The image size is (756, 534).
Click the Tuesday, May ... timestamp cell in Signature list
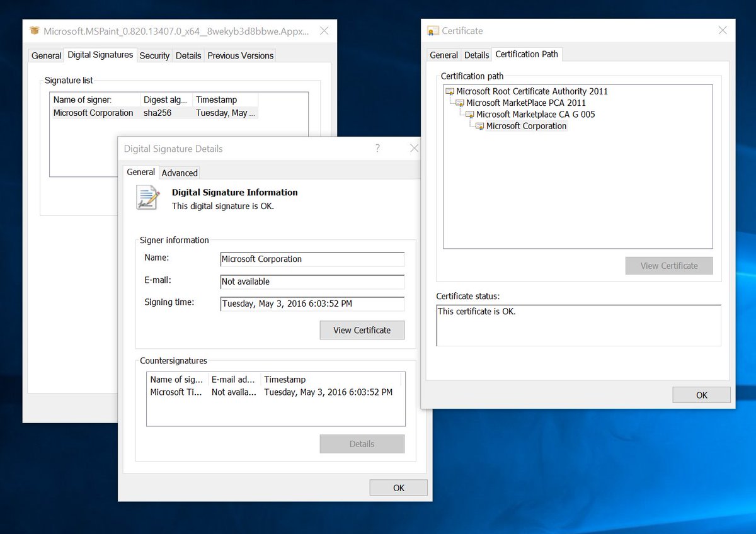(226, 113)
